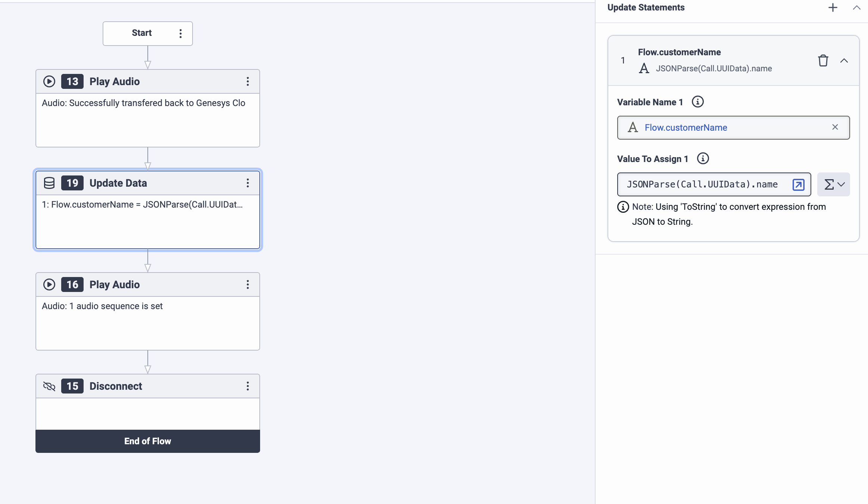
Task: Collapse the Update Statements section
Action: [x=856, y=7]
